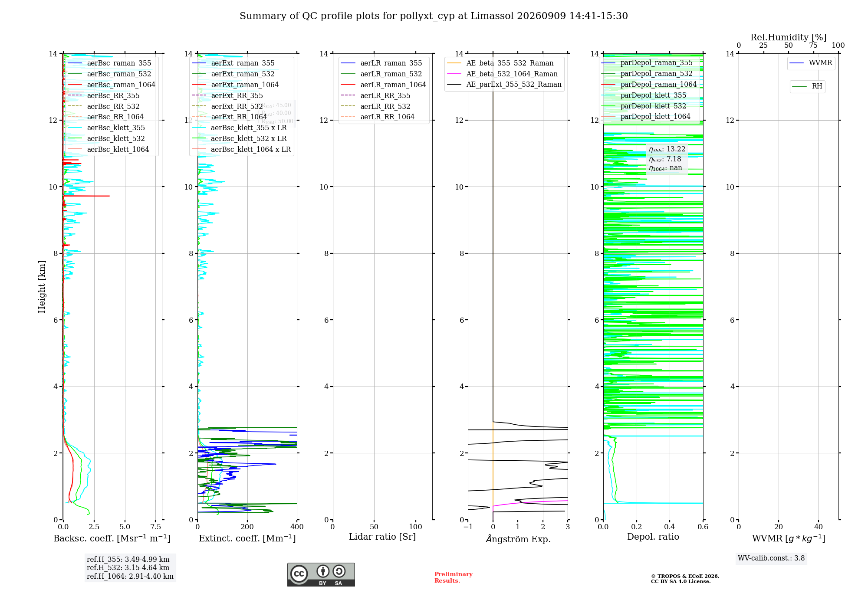Image resolution: width=868 pixels, height=590 pixels.
Task: Click the plot title mentioning pollyxt_cyp at Limassol
Action: tap(434, 16)
